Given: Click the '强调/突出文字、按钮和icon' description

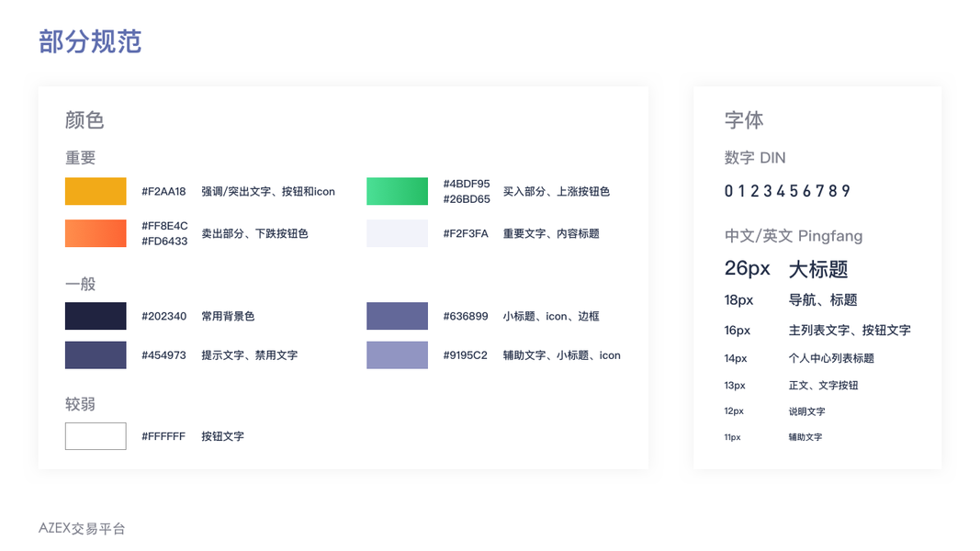Looking at the screenshot, I should coord(268,192).
